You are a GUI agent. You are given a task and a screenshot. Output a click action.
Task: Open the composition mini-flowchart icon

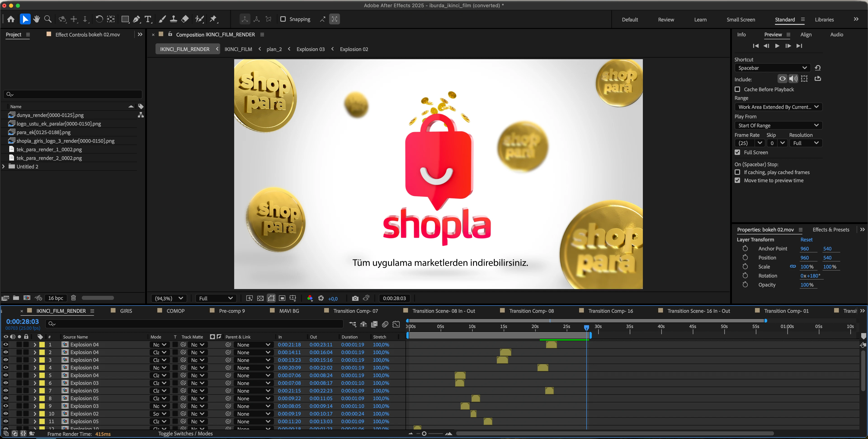click(x=352, y=324)
